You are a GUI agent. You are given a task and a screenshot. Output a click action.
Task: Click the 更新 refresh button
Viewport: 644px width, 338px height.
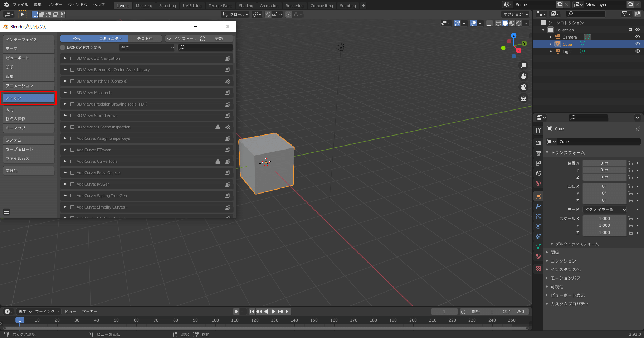216,39
